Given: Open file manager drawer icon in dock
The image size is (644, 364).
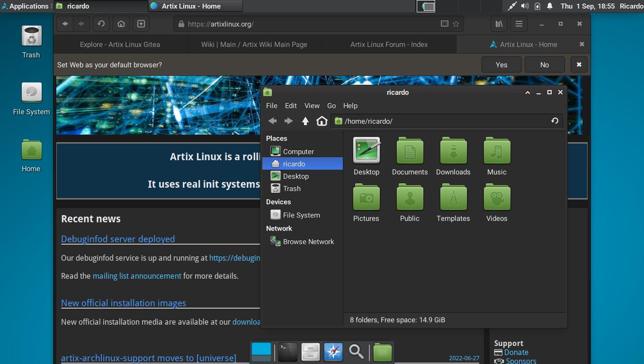Looking at the screenshot, I should (x=311, y=352).
